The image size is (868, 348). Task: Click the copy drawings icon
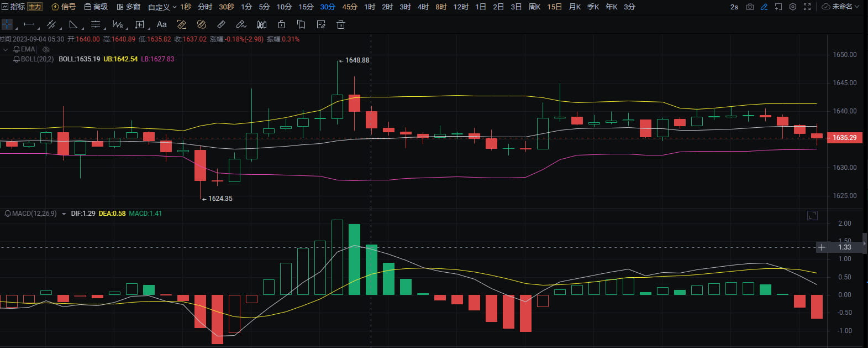click(301, 24)
